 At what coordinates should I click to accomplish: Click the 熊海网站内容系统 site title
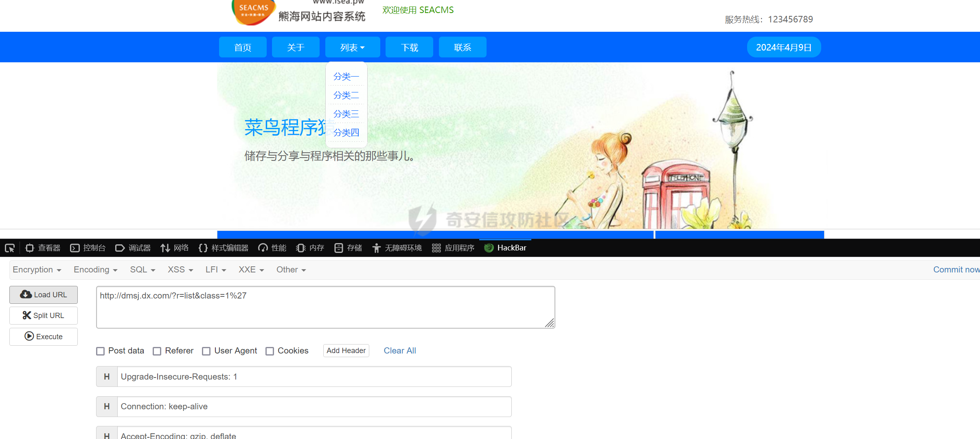pyautogui.click(x=322, y=16)
